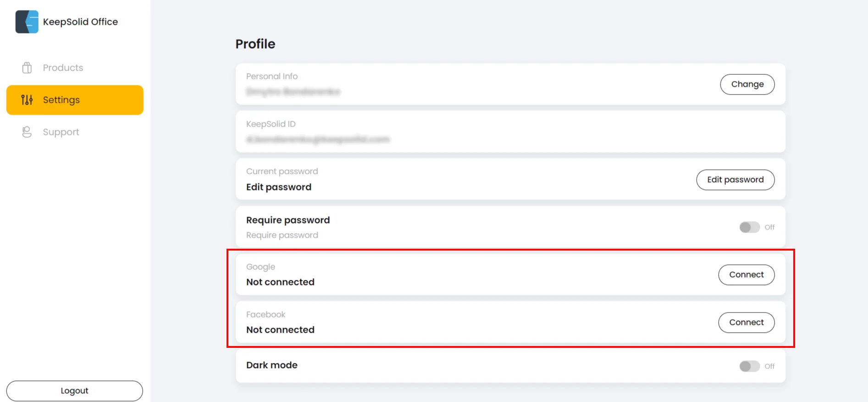Click the Support agent icon

[27, 132]
